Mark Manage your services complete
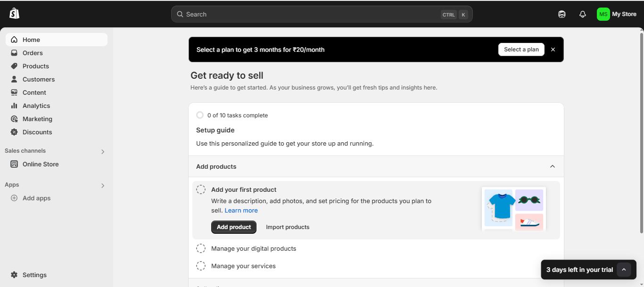This screenshot has width=644, height=287. coord(201,266)
